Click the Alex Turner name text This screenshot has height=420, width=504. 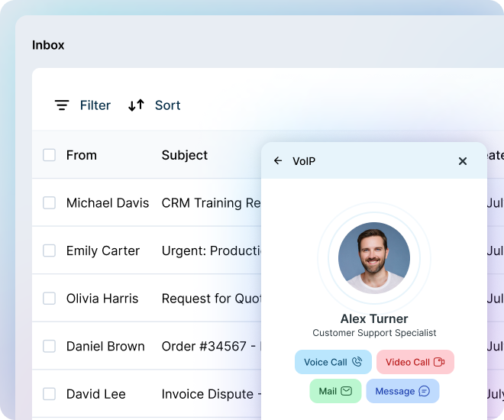pyautogui.click(x=374, y=318)
